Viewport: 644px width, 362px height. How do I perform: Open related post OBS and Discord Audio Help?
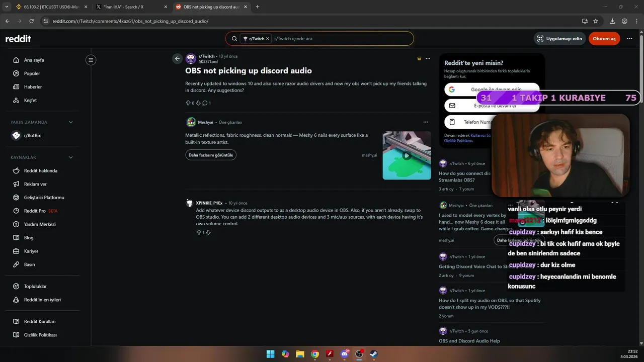(469, 341)
